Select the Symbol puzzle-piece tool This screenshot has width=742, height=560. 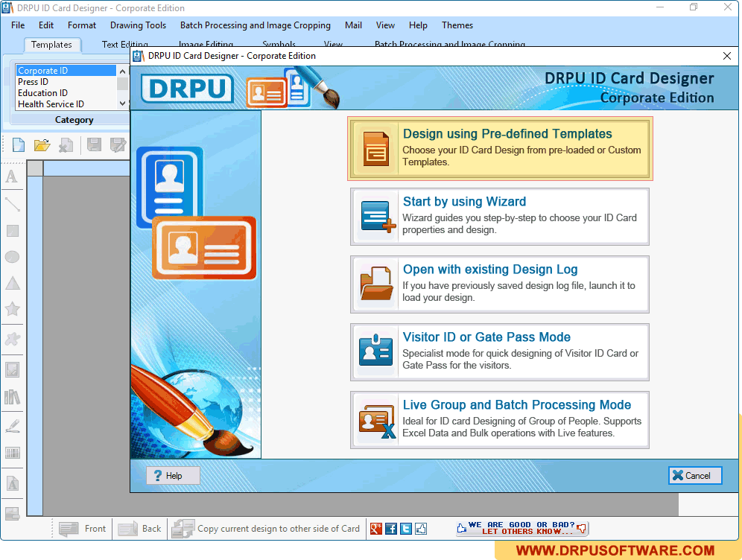[x=13, y=339]
